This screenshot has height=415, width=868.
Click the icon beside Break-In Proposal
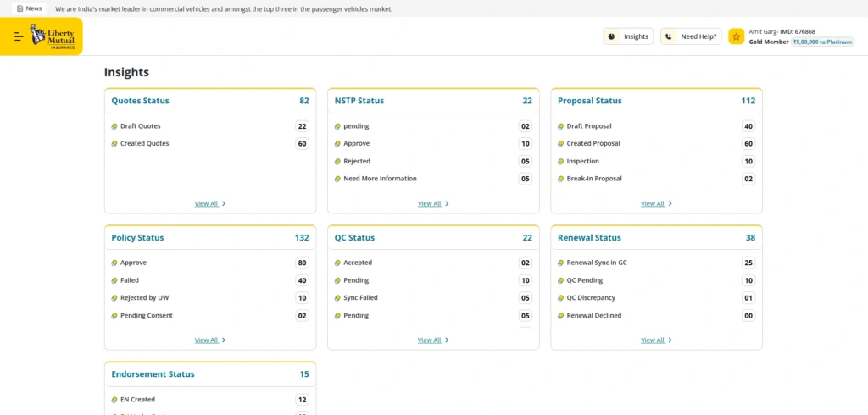[560, 179]
